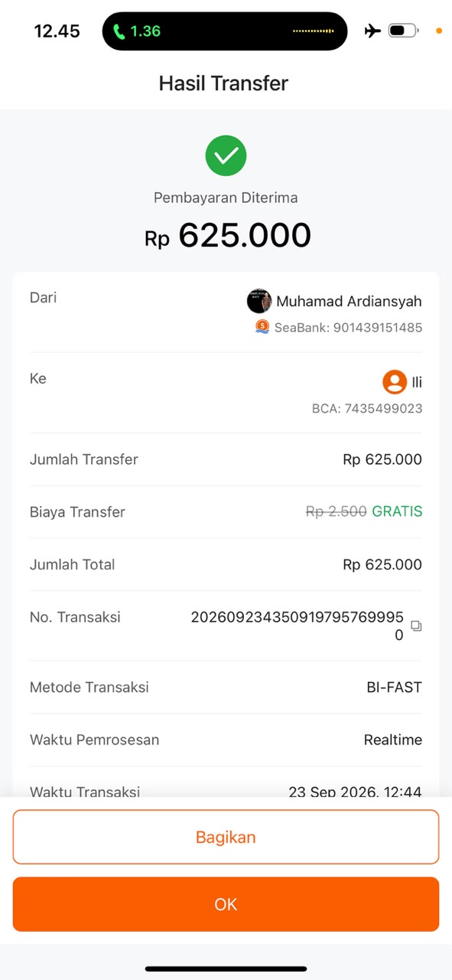452x980 pixels.
Task: Tap the BCA account number 7435499023
Action: [367, 409]
